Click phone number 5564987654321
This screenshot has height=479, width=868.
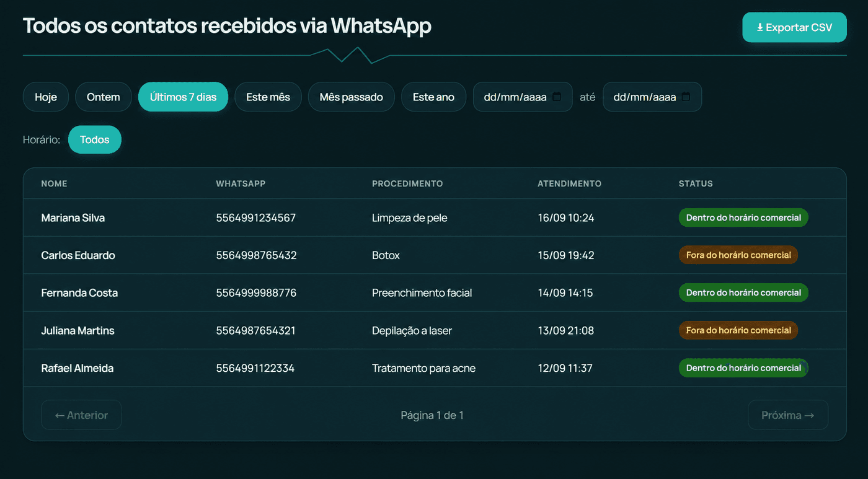tap(256, 330)
